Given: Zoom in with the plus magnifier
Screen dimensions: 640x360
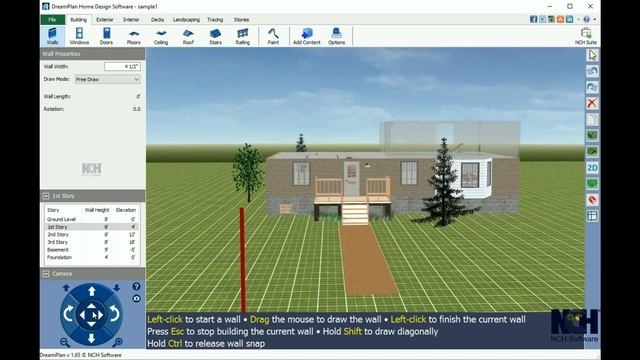Looking at the screenshot, I should point(118,342).
